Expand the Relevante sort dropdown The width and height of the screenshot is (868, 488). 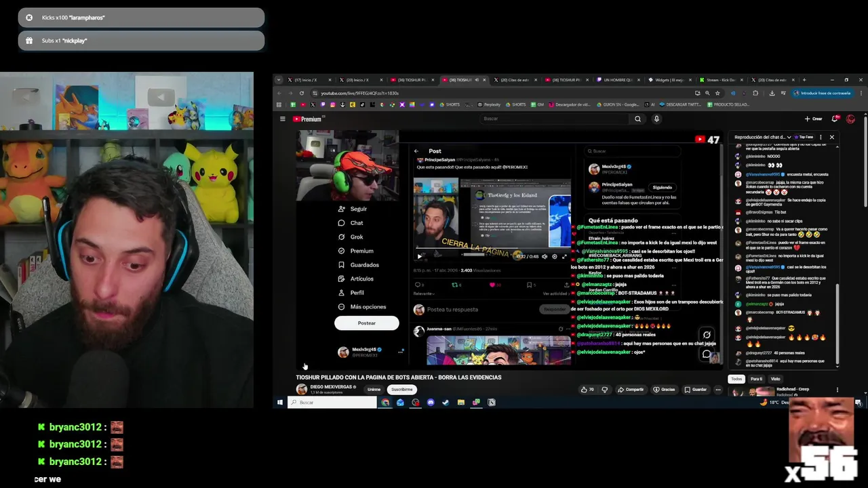(x=424, y=293)
